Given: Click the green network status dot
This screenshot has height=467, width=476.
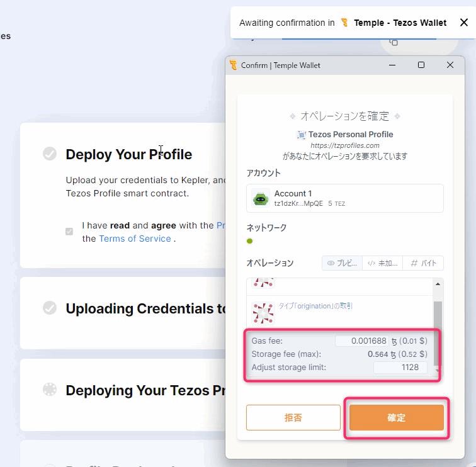Looking at the screenshot, I should pos(249,241).
